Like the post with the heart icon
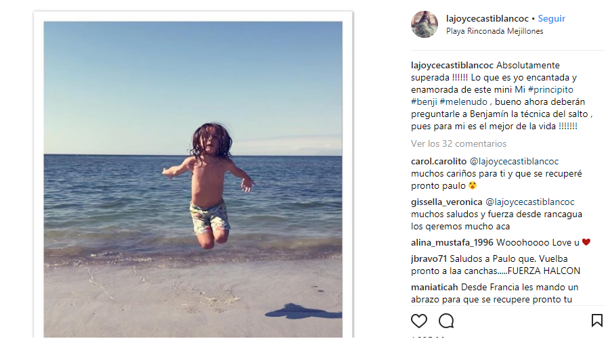 pyautogui.click(x=419, y=321)
